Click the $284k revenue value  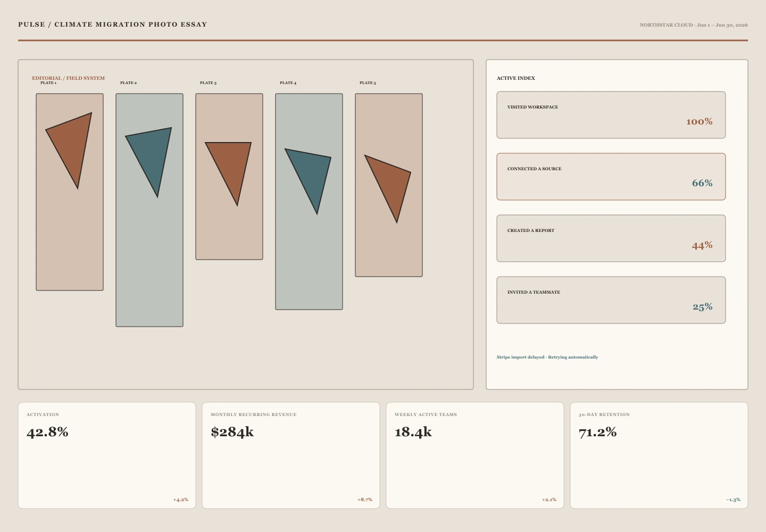(232, 432)
